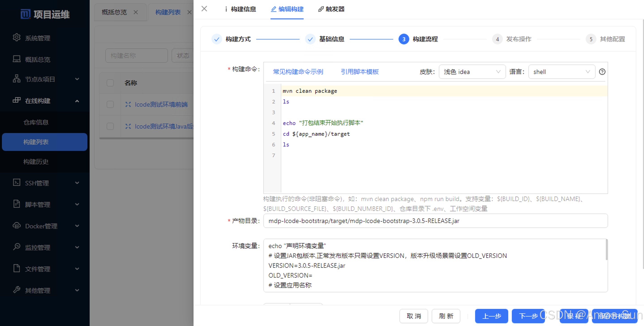Image resolution: width=644 pixels, height=326 pixels.
Task: Click the 系统管理 gear icon
Action: pos(17,37)
